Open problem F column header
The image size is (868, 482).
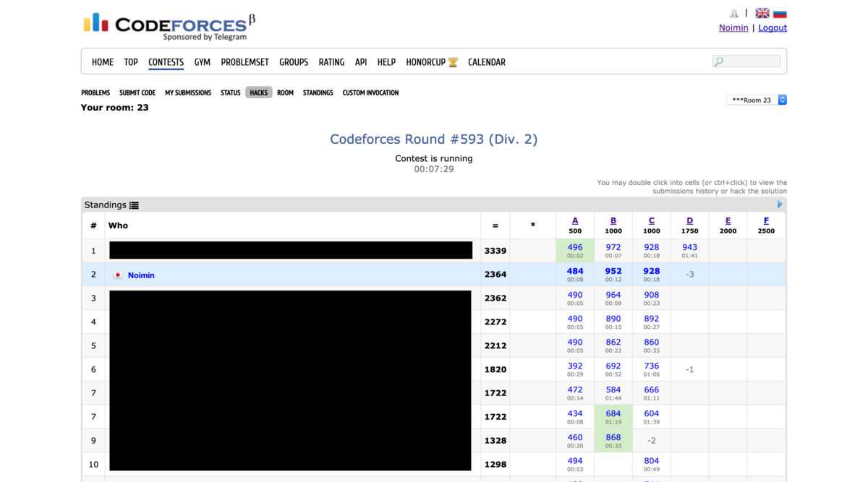tap(766, 221)
